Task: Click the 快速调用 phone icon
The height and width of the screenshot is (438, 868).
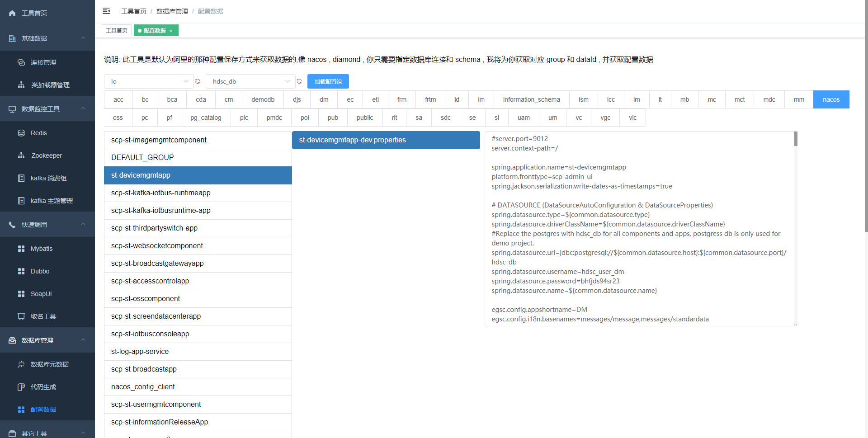Action: coord(12,225)
